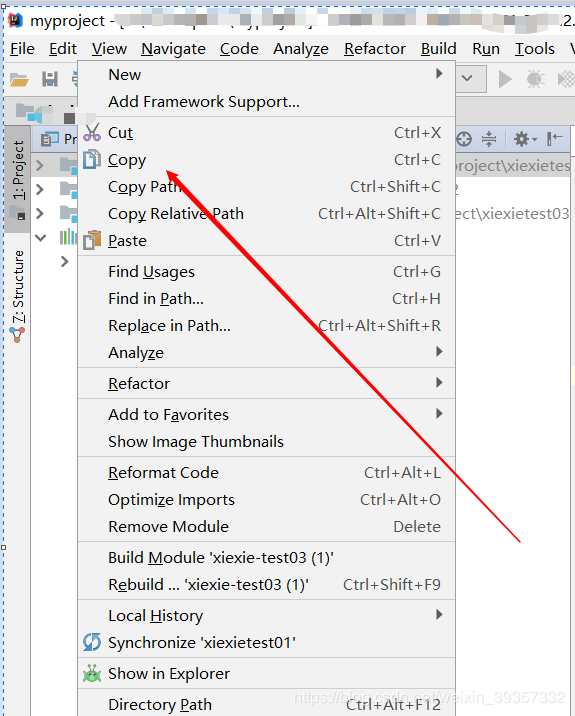This screenshot has width=575, height=716.
Task: Click the Save All floppy icon
Action: click(50, 79)
